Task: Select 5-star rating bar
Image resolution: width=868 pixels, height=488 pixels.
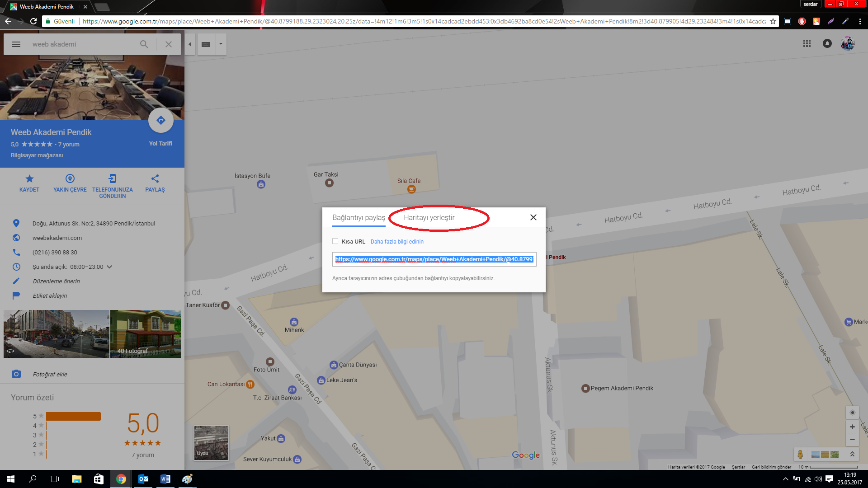Action: [x=73, y=416]
